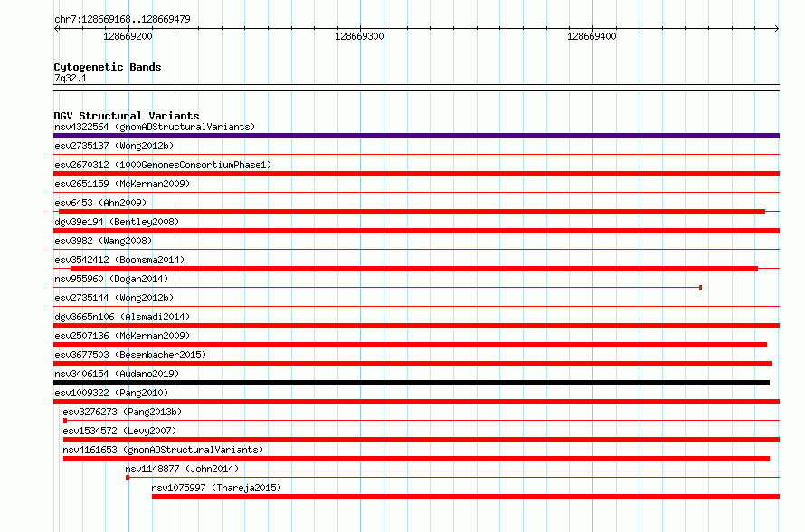Click the red bar under esv3677503
This screenshot has width=805, height=532.
point(412,364)
